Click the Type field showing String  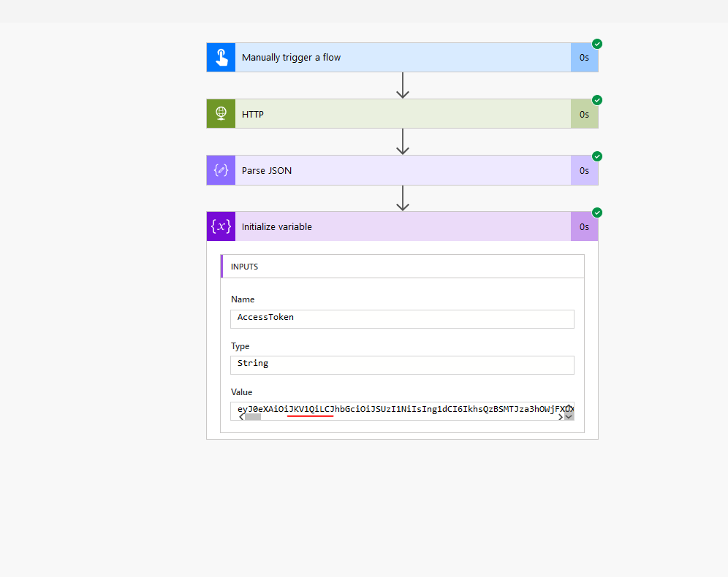[402, 364]
